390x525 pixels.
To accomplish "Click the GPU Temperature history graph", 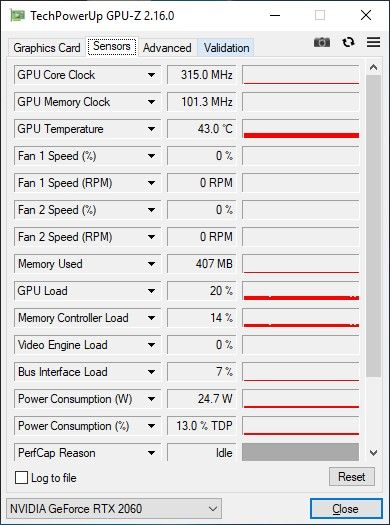I will pyautogui.click(x=301, y=129).
